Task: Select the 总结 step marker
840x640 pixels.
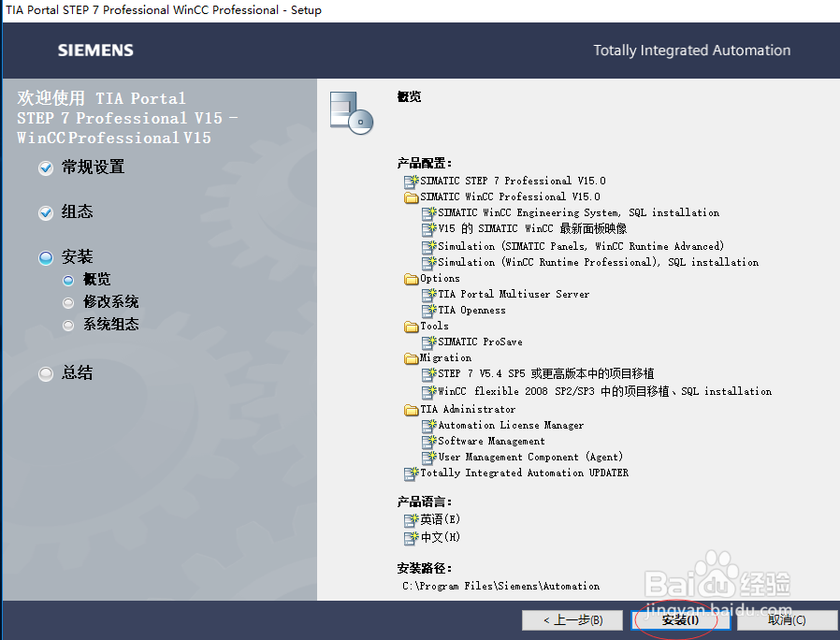Action: pos(46,373)
